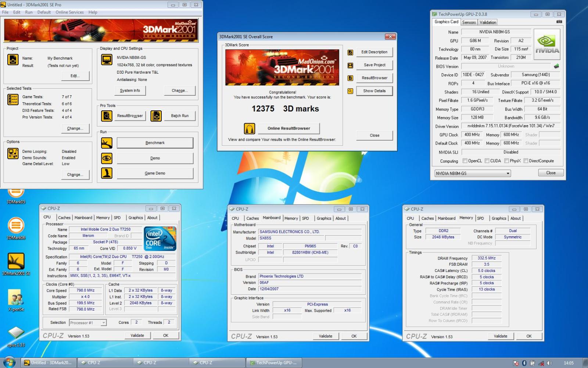Image resolution: width=588 pixels, height=368 pixels.
Task: Open the 3DMark05 desktop shortcut
Action: click(16, 195)
